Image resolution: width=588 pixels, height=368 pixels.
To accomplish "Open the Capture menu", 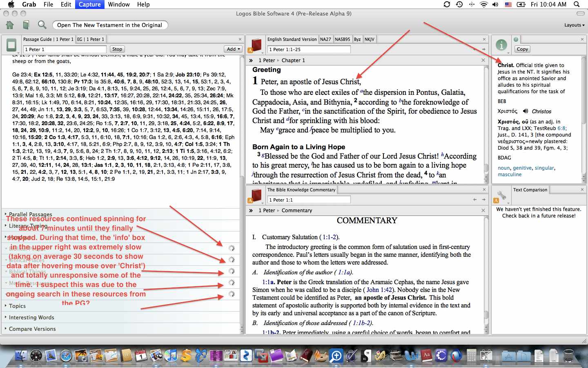I will (x=89, y=4).
